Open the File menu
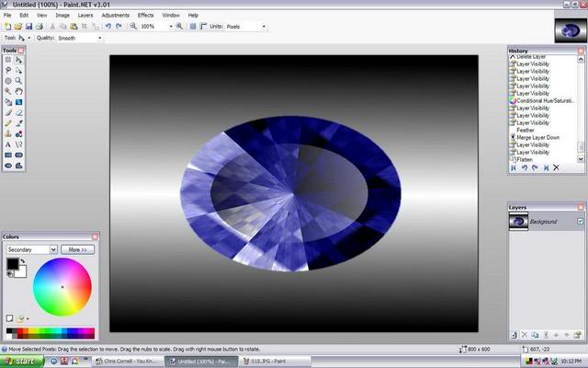The image size is (588, 368). [x=7, y=16]
